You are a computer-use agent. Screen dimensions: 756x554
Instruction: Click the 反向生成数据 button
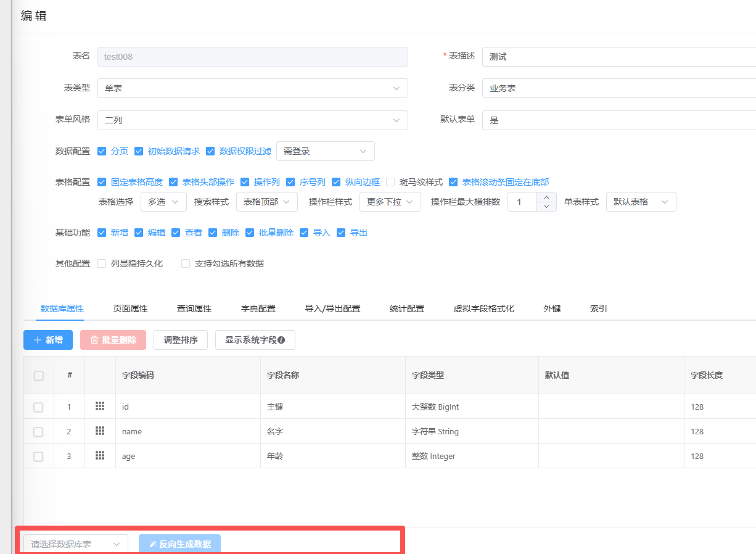[x=179, y=544]
